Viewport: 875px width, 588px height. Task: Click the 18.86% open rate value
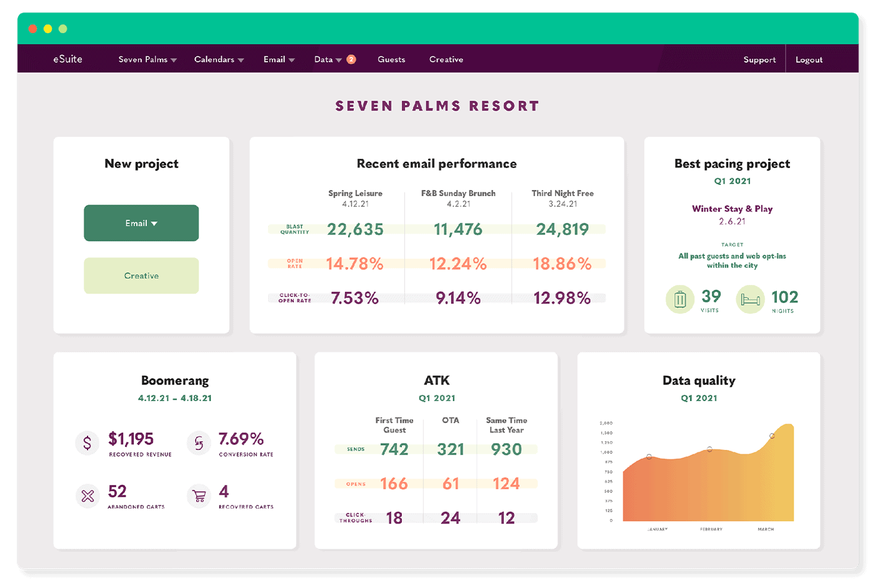(562, 264)
